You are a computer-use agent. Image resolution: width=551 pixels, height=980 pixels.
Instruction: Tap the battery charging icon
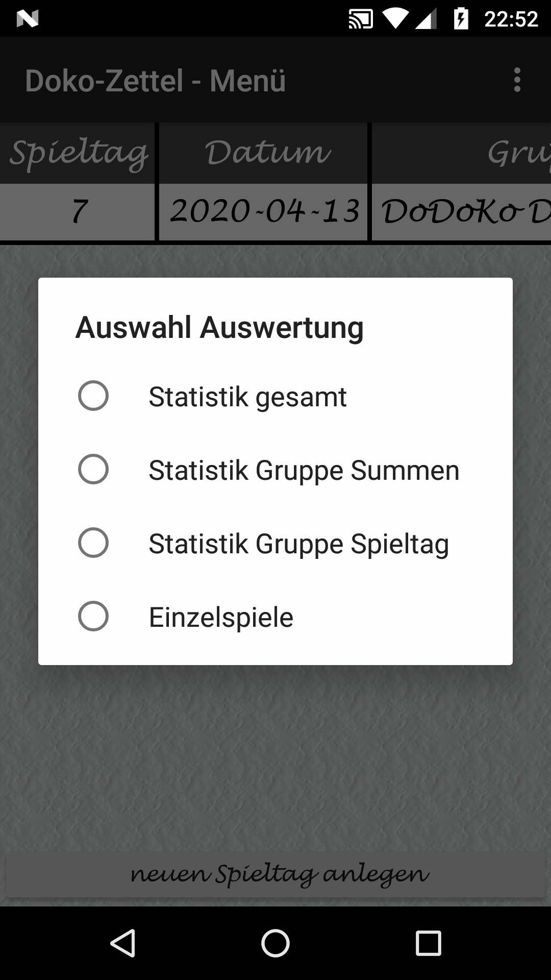point(461,19)
